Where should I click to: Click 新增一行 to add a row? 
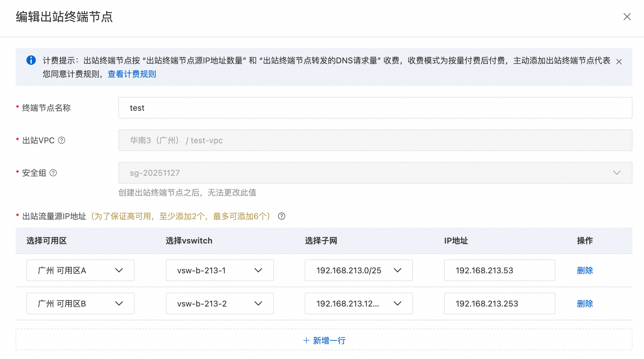[x=324, y=340]
